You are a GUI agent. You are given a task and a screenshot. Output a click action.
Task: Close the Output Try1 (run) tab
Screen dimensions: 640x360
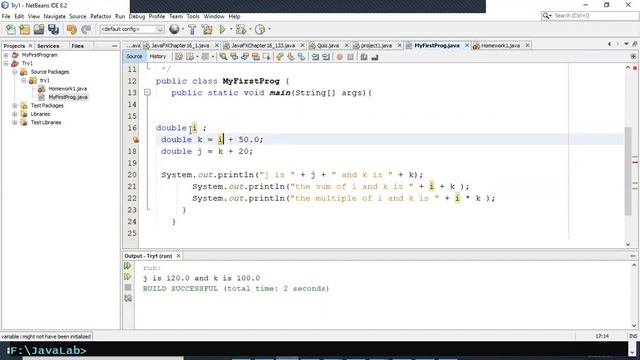178,256
